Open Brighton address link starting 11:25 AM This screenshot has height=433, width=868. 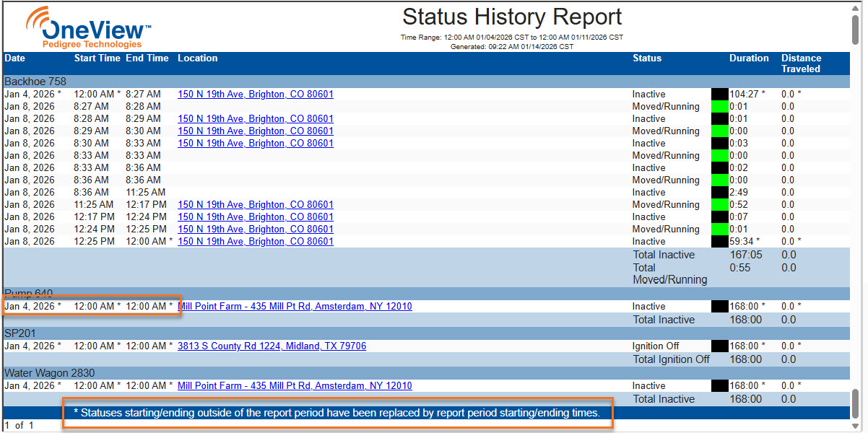pos(256,205)
